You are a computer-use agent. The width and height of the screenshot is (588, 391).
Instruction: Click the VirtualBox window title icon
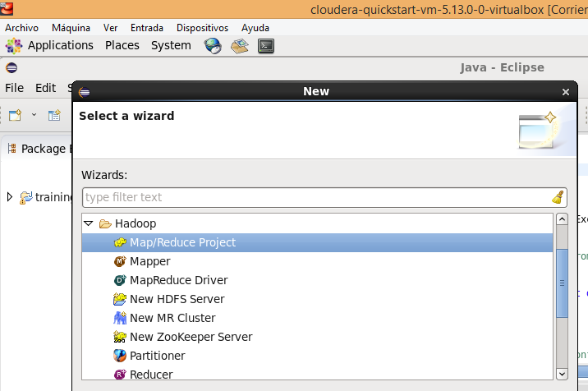pos(7,9)
